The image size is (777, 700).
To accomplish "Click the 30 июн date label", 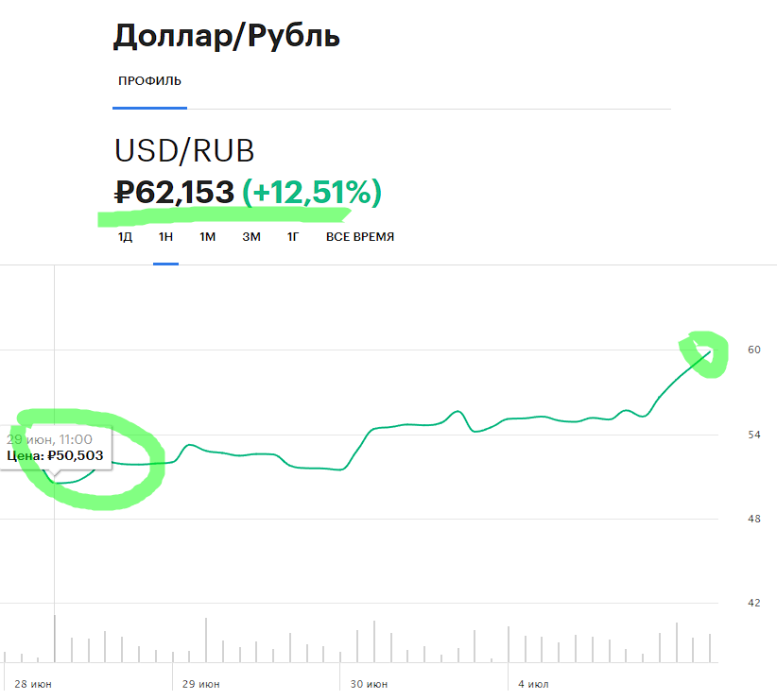I will [x=369, y=683].
